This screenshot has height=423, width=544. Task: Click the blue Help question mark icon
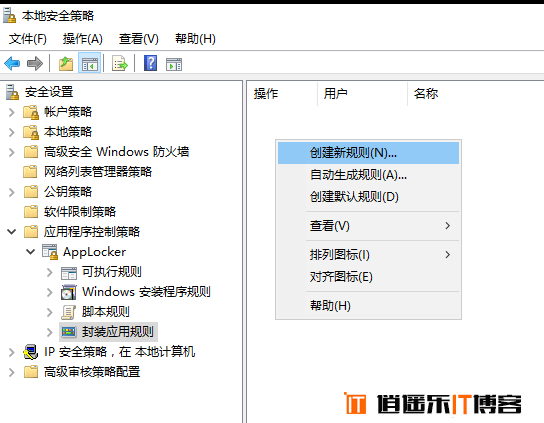click(x=150, y=63)
